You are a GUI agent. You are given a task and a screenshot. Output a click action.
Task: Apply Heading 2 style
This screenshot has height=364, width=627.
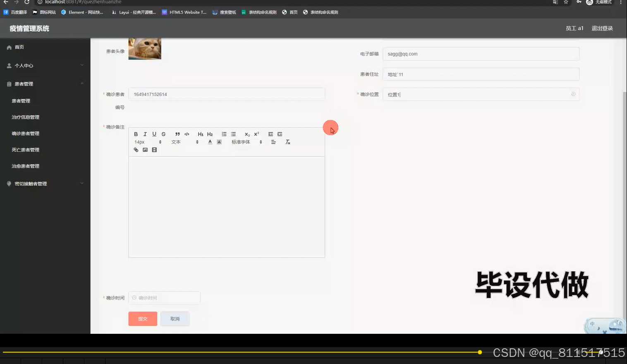[210, 134]
